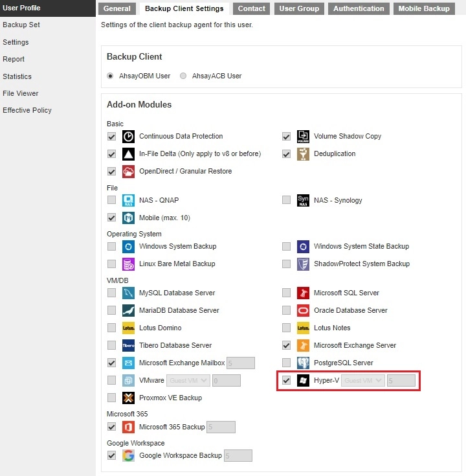466x476 pixels.
Task: Open the Mobile Backup tab
Action: pyautogui.click(x=423, y=8)
